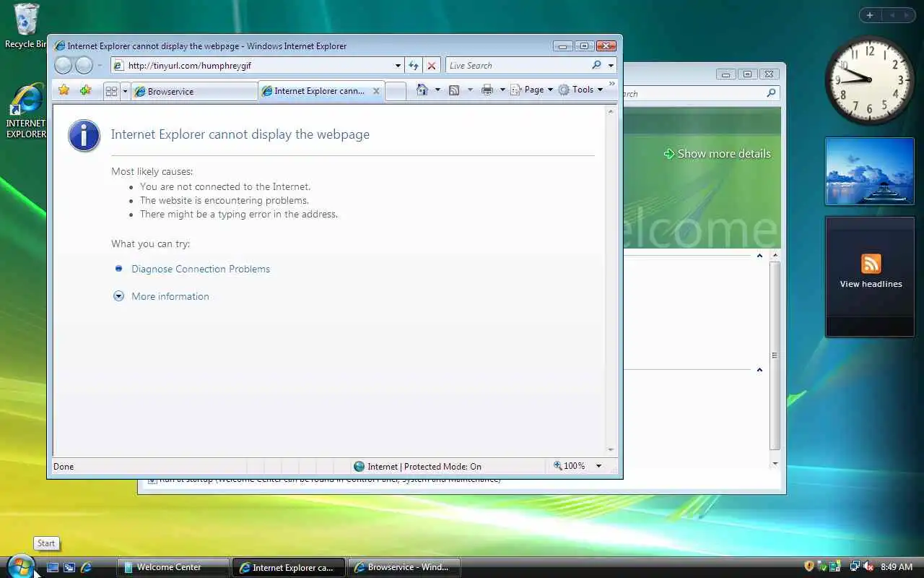This screenshot has height=578, width=924.
Task: Open the zoom level dropdown arrow
Action: 598,466
